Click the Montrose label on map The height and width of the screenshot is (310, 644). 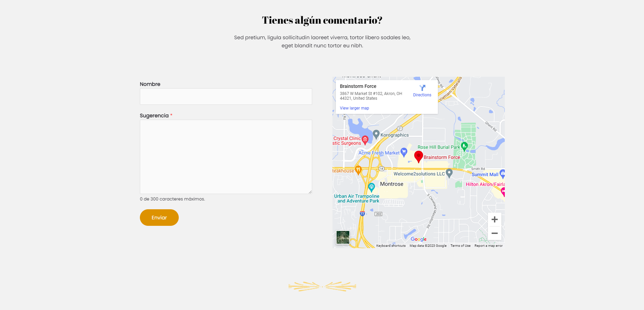tap(392, 184)
